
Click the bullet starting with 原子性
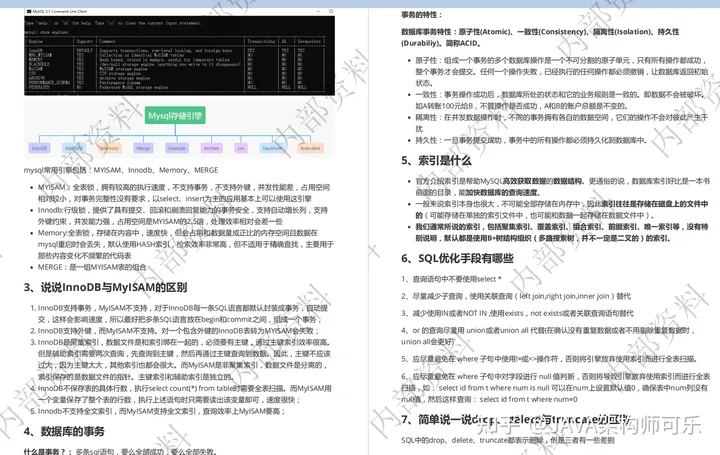point(562,72)
